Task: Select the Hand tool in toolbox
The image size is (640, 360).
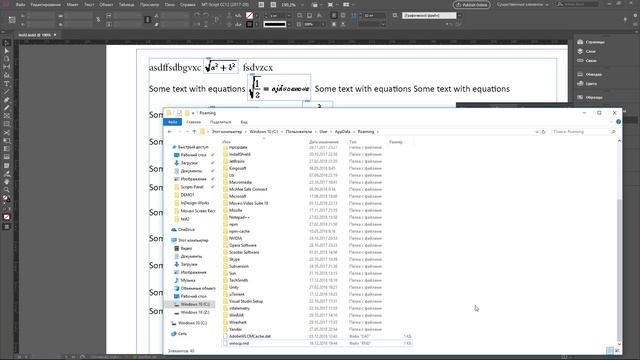Action: (x=7, y=182)
